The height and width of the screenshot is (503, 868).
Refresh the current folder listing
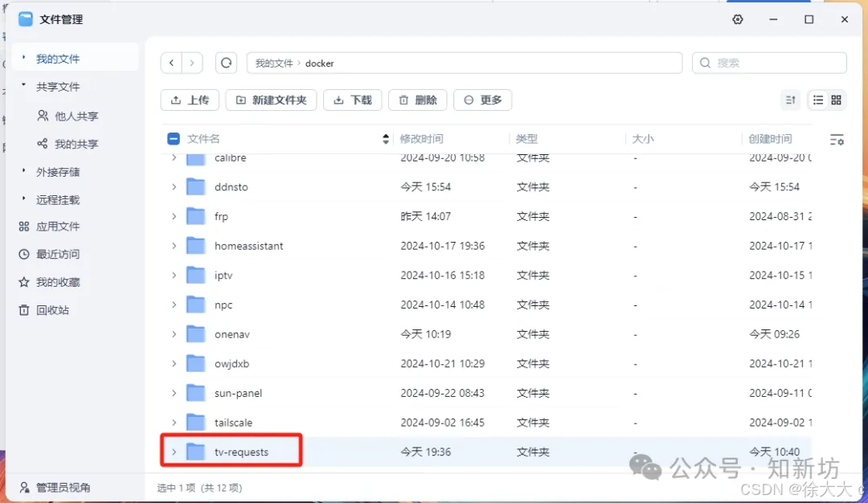[x=226, y=63]
